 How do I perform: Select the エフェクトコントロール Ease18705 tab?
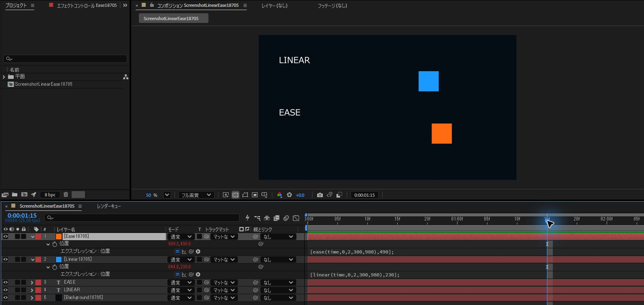point(87,6)
